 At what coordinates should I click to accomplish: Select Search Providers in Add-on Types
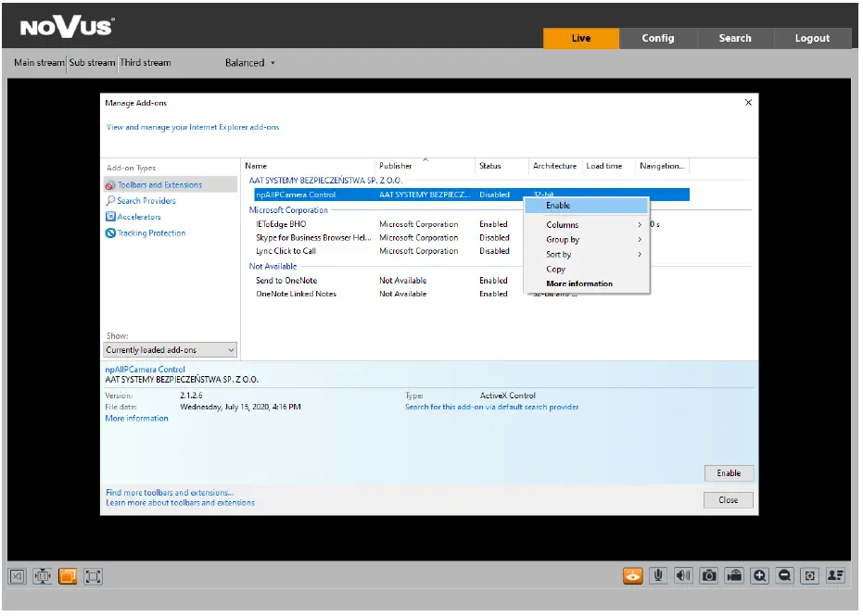[x=146, y=201]
